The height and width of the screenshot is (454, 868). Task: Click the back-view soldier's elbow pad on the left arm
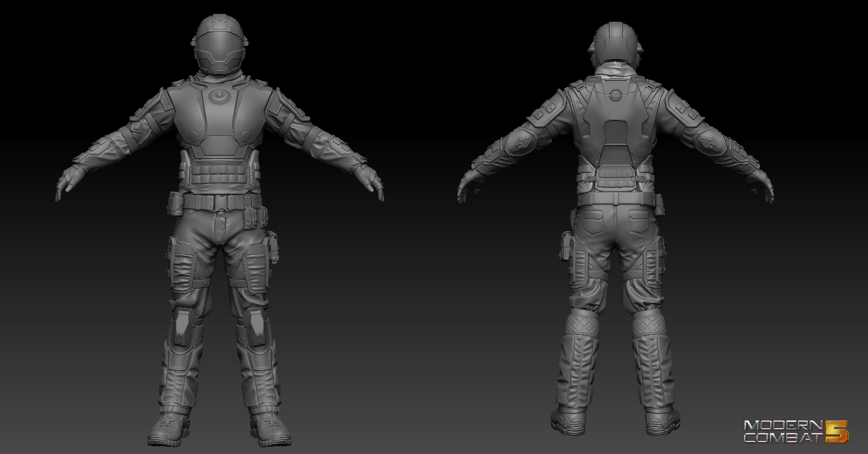[x=523, y=143]
